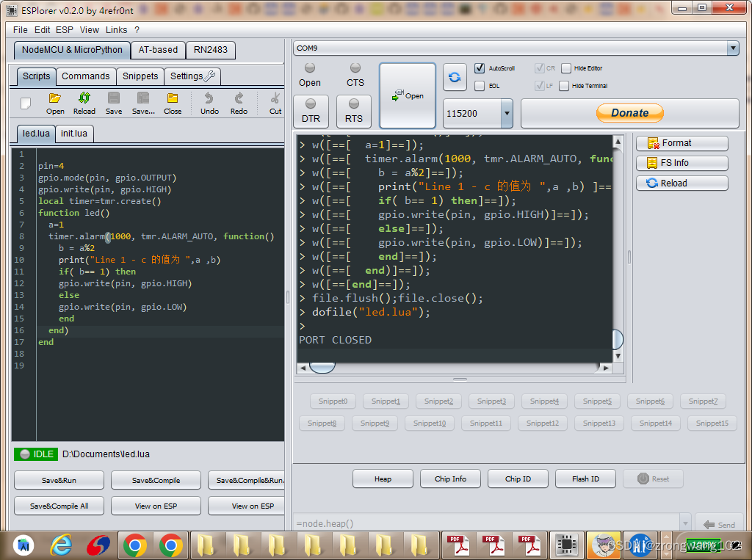
Task: Open the first PDF taskbar icon
Action: click(x=459, y=545)
